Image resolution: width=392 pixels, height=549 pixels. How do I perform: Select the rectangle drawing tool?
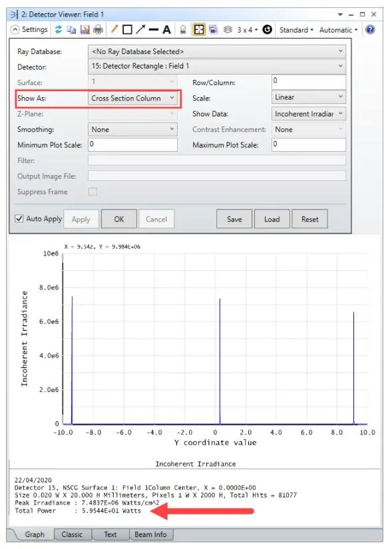pos(127,30)
